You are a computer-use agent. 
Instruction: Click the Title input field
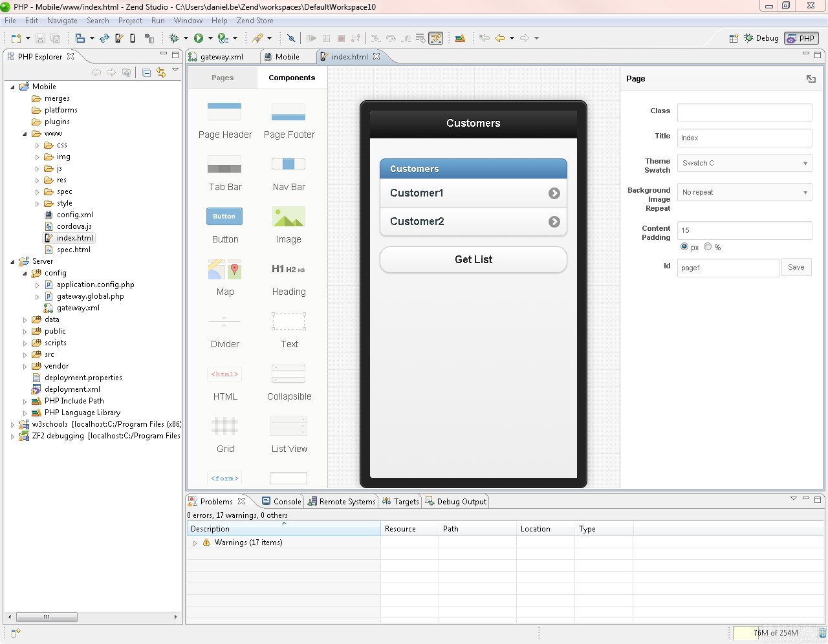click(745, 138)
